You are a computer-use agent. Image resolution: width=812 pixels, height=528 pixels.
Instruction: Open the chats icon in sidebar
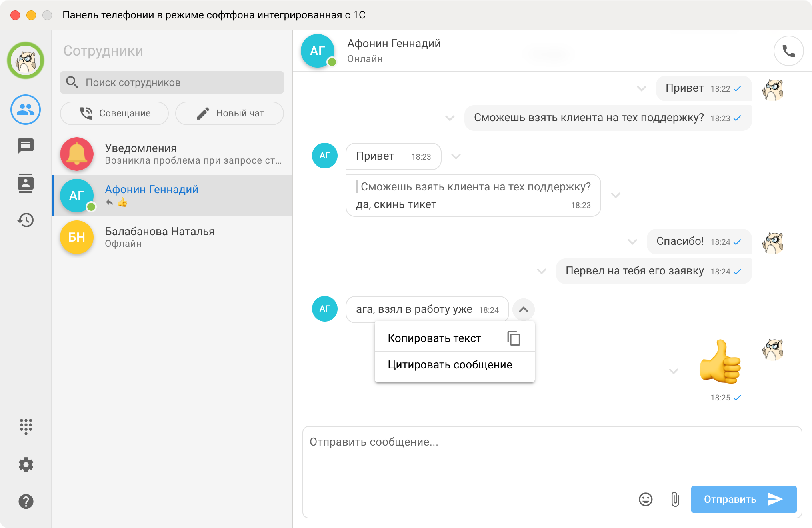(26, 146)
